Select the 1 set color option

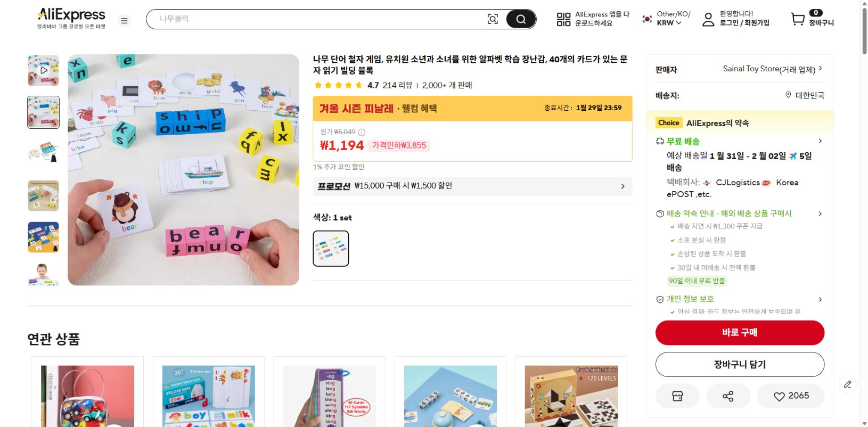coord(331,249)
